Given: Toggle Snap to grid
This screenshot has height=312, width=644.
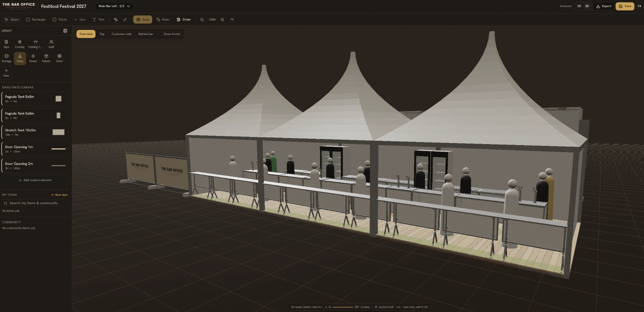Looking at the screenshot, I should 143,19.
